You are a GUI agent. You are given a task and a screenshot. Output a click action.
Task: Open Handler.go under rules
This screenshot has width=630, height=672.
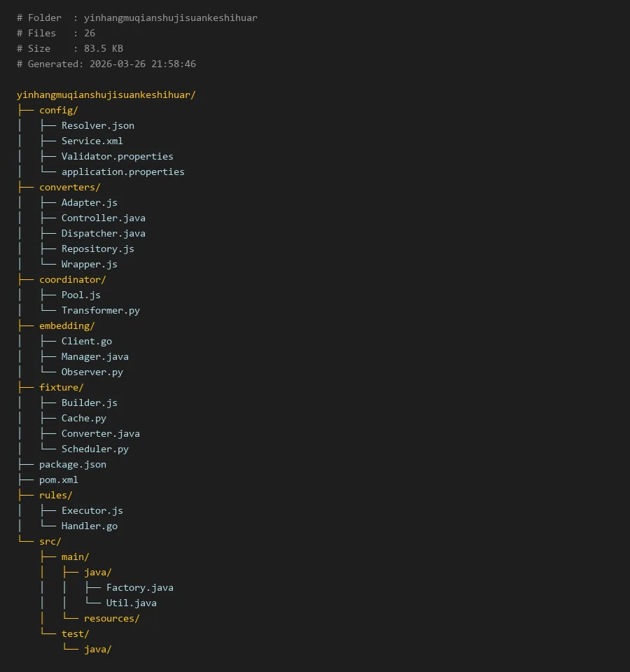pos(89,526)
